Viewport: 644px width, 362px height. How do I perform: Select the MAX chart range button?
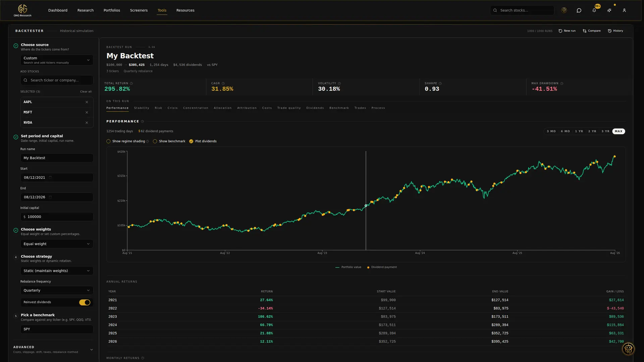619,131
